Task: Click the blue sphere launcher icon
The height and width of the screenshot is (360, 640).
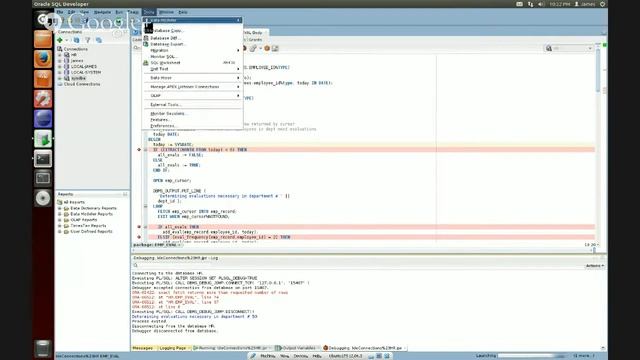Action: pos(43,119)
